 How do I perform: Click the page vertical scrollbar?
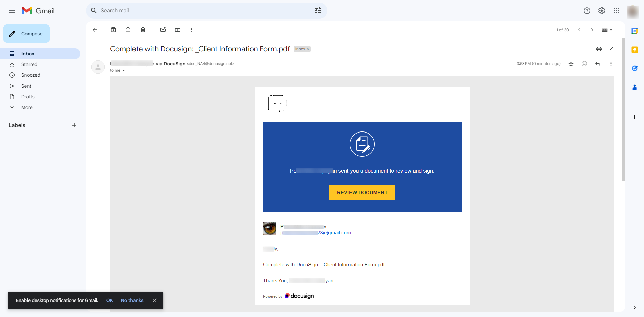tap(623, 109)
